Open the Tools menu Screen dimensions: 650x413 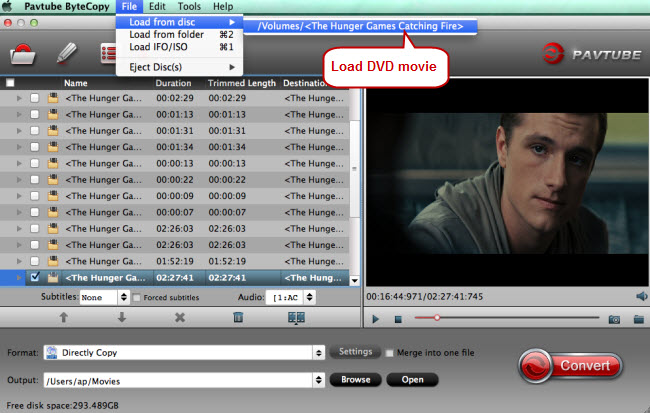pyautogui.click(x=189, y=6)
